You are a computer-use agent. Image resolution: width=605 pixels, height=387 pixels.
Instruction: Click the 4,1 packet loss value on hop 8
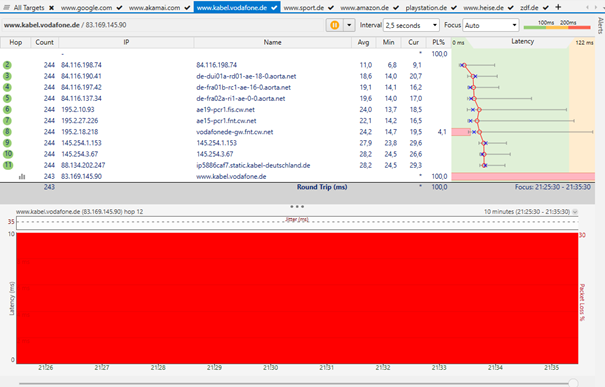(442, 132)
